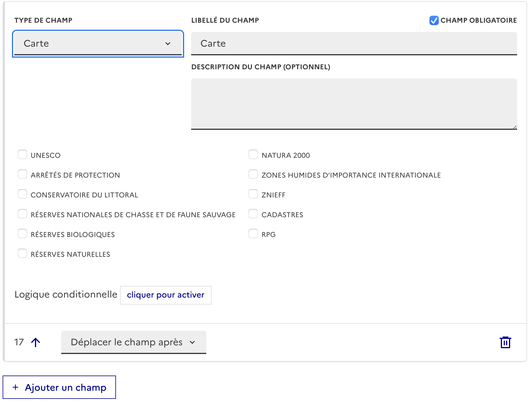Image resolution: width=532 pixels, height=407 pixels.
Task: Check the Natura 2000 option
Action: (x=253, y=155)
